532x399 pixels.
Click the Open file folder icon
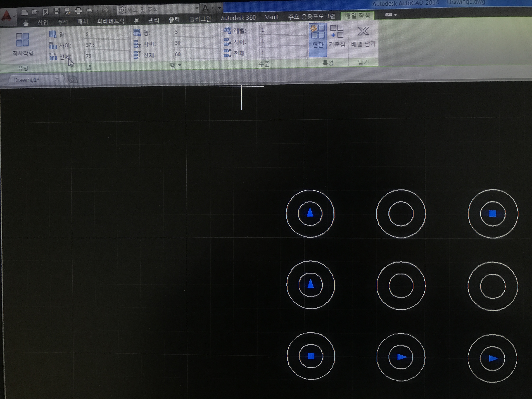click(35, 12)
